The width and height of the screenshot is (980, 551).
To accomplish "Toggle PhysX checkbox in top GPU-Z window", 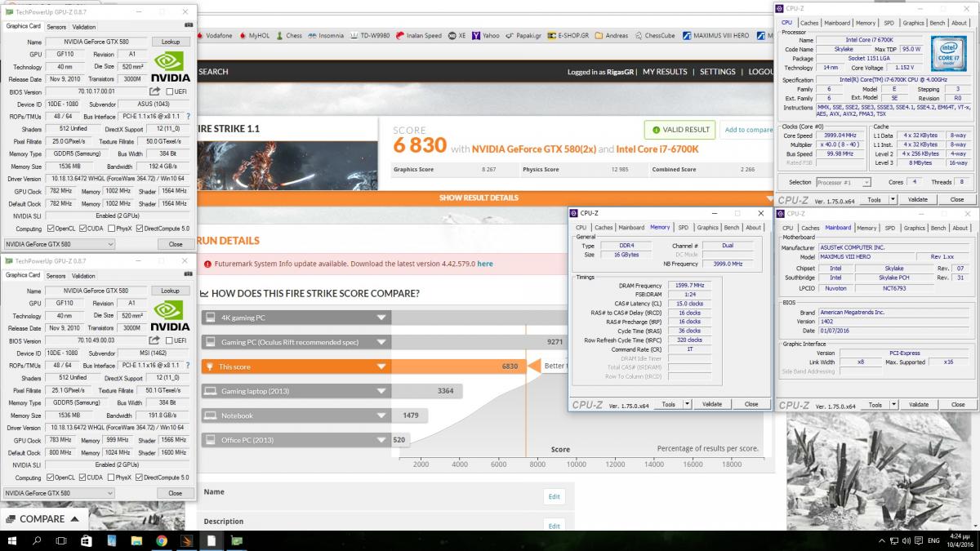I will click(111, 229).
